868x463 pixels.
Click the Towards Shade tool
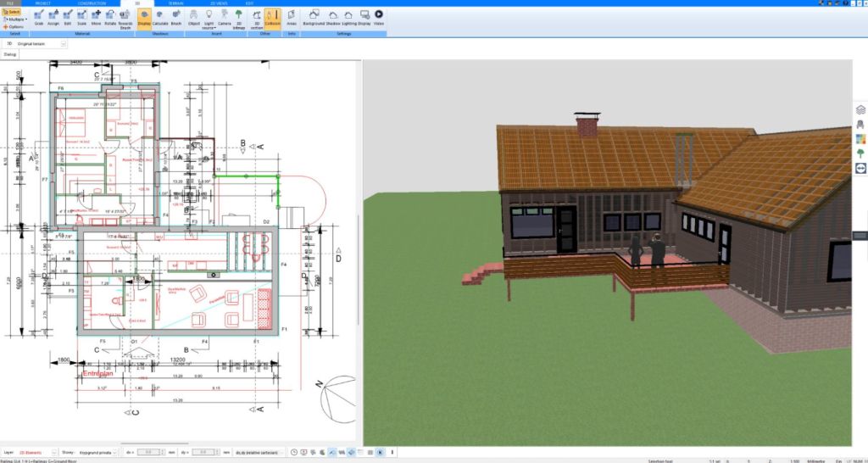125,20
